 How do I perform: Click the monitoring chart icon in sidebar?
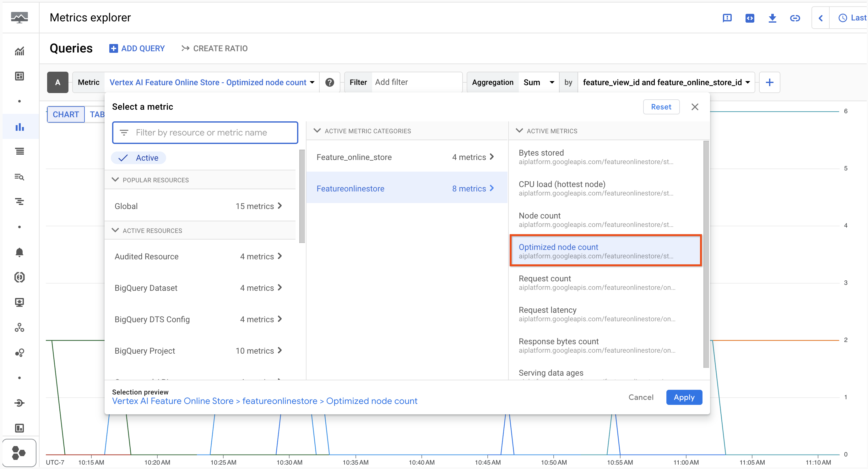(19, 126)
